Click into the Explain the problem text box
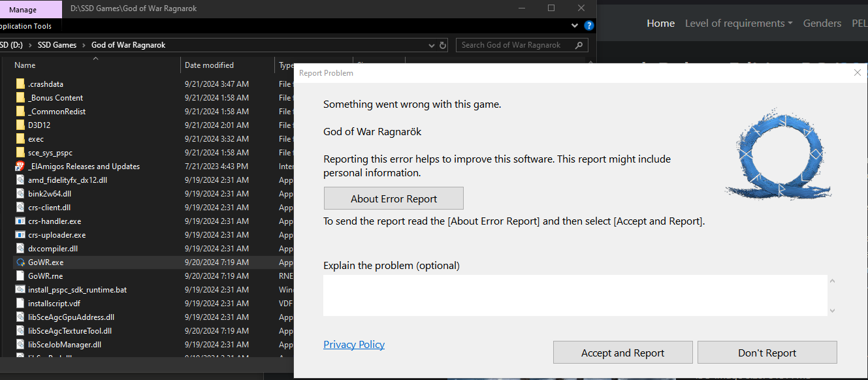This screenshot has height=380, width=868. point(575,295)
